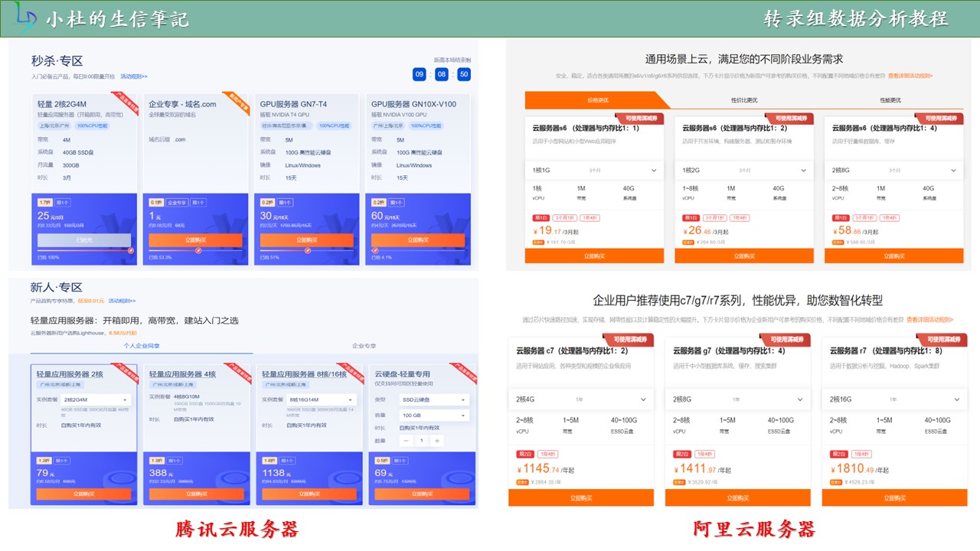The height and width of the screenshot is (551, 980).
Task: Select the 性能更优 tab
Action: [890, 100]
